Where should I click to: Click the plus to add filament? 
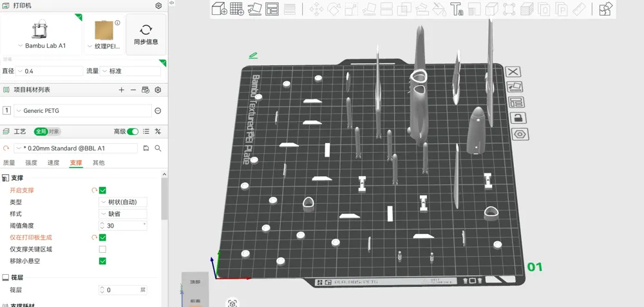pyautogui.click(x=121, y=90)
